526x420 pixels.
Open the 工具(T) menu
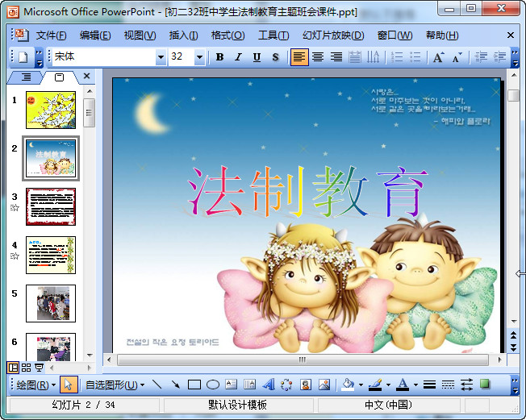(273, 35)
